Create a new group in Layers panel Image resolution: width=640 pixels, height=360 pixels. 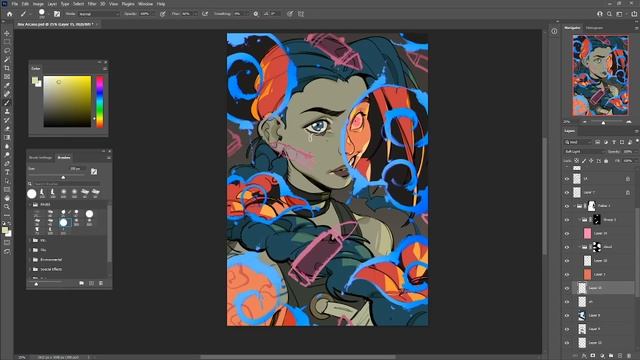(x=611, y=356)
